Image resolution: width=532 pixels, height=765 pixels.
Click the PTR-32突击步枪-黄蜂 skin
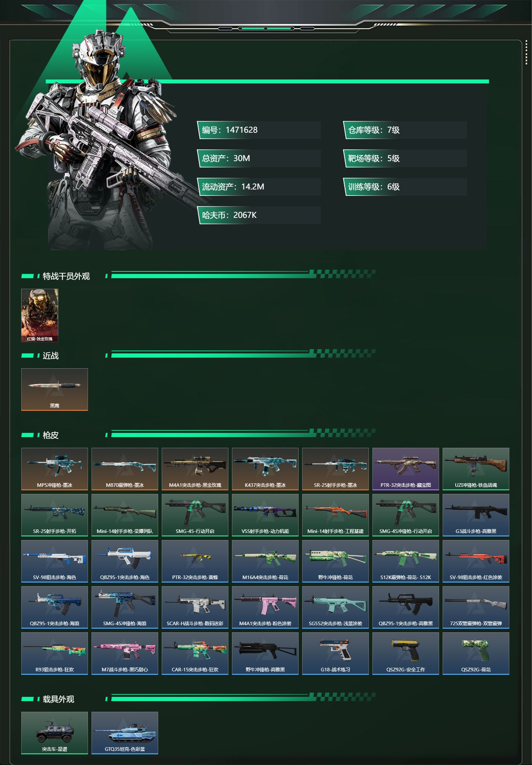(195, 561)
